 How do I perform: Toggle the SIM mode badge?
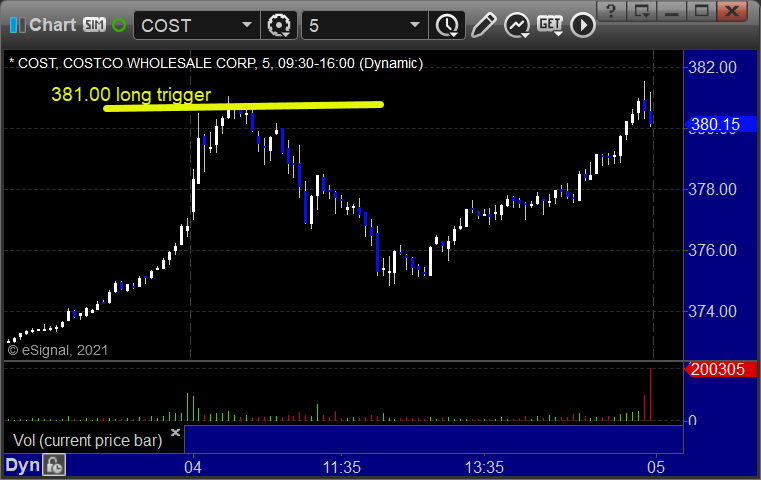point(94,24)
